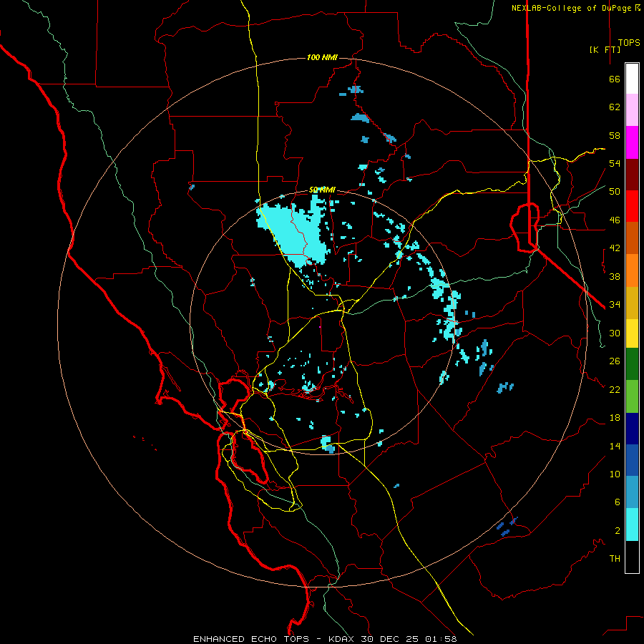Screen dimensions: 644x644
Task: Click the legend value 42
Action: [615, 248]
